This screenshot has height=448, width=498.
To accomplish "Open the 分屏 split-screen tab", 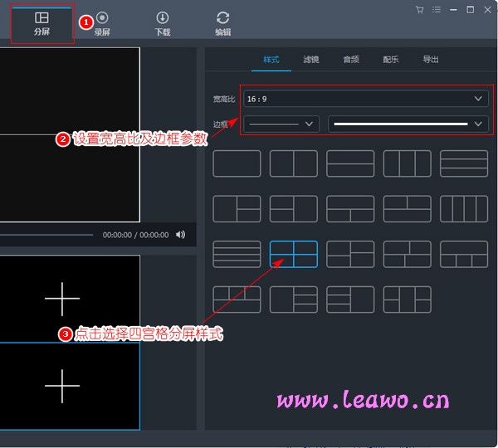I will click(41, 23).
